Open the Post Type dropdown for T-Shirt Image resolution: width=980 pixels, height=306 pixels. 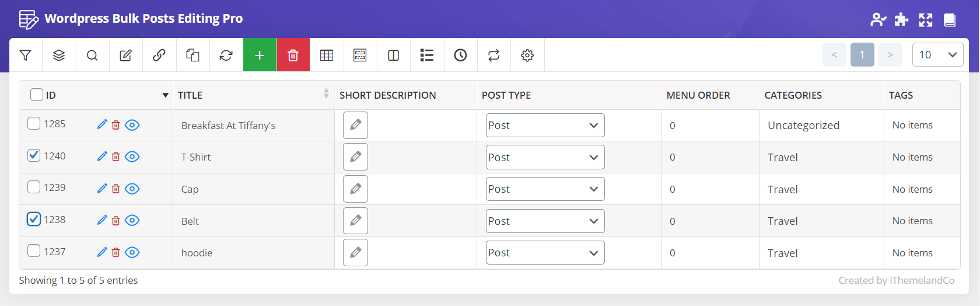click(x=545, y=157)
